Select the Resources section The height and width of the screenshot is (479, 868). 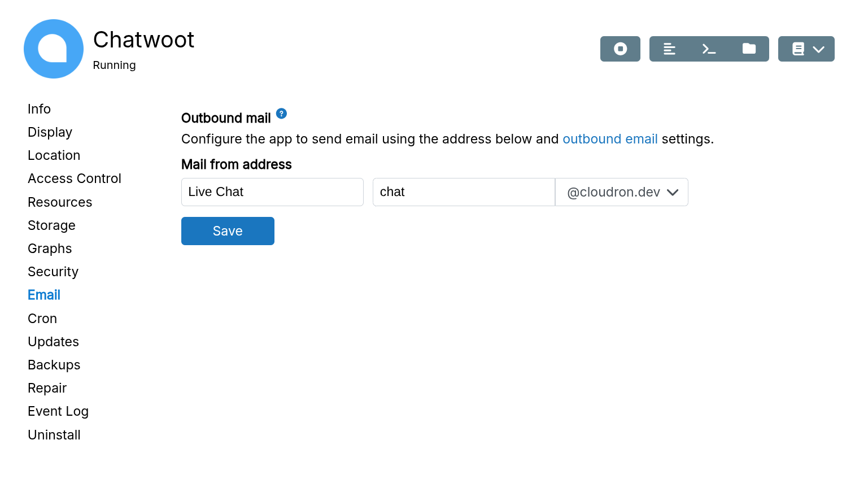coord(60,202)
